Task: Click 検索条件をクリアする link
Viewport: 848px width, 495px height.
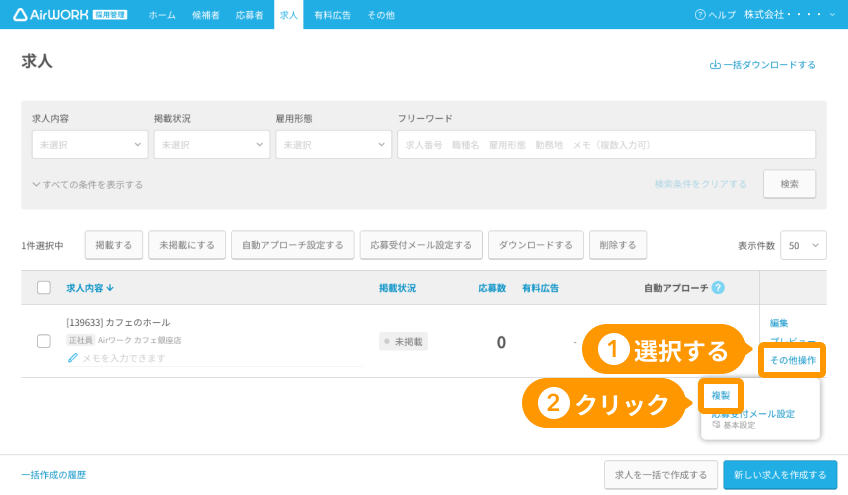Action: (700, 184)
